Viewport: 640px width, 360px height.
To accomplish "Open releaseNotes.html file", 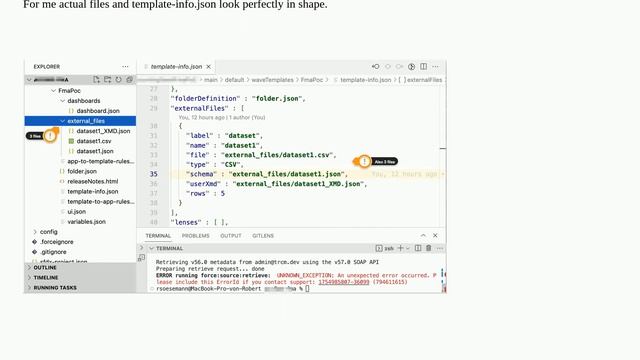I will click(x=93, y=181).
